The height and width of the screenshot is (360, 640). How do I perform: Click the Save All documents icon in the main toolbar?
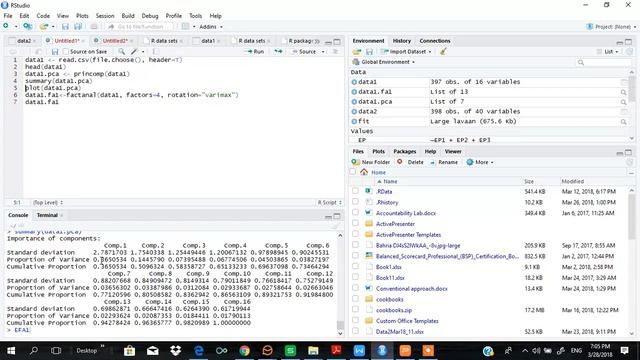(x=78, y=27)
